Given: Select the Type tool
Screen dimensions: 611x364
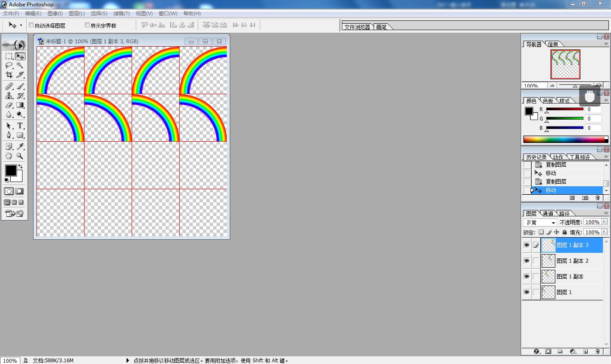Looking at the screenshot, I should (20, 126).
